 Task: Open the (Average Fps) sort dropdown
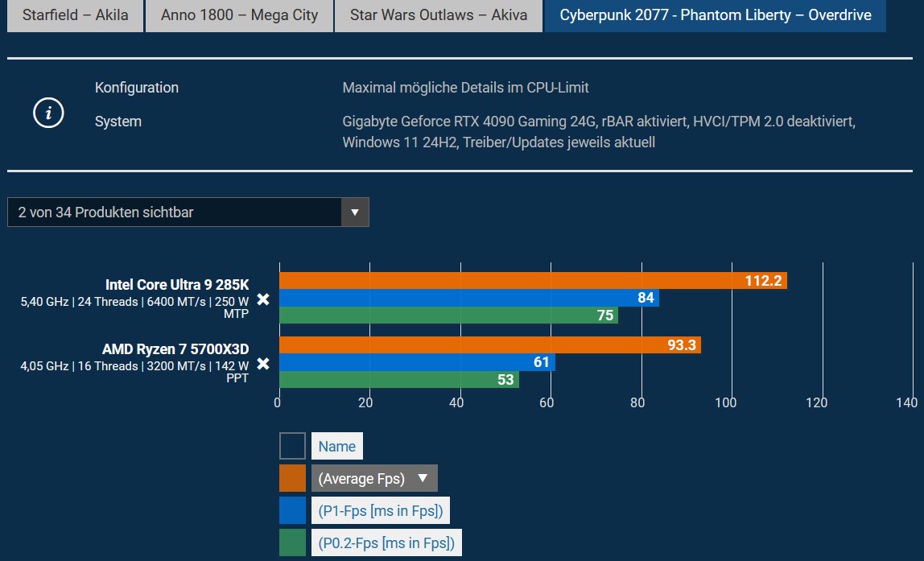click(374, 478)
